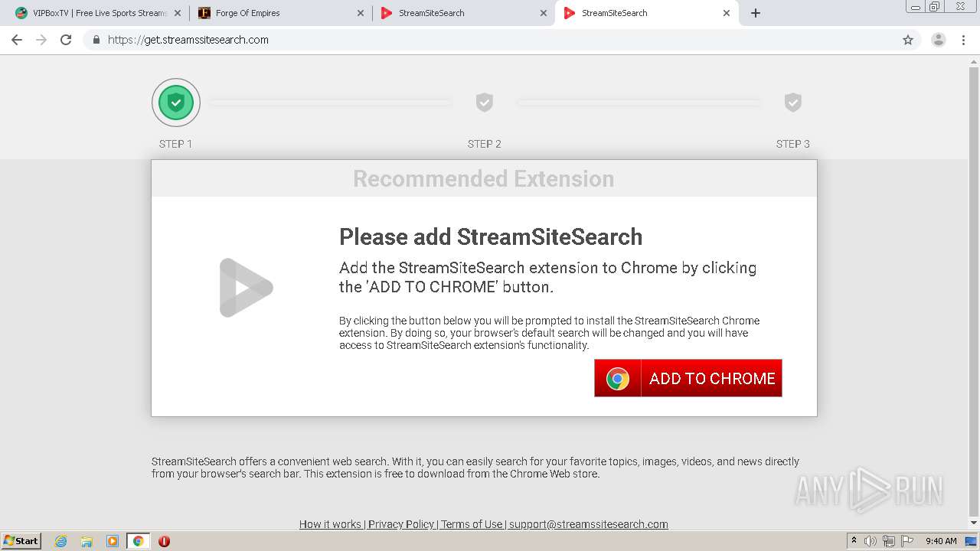Open the Action Center flag icon
Screen dimensions: 980x551
point(906,541)
